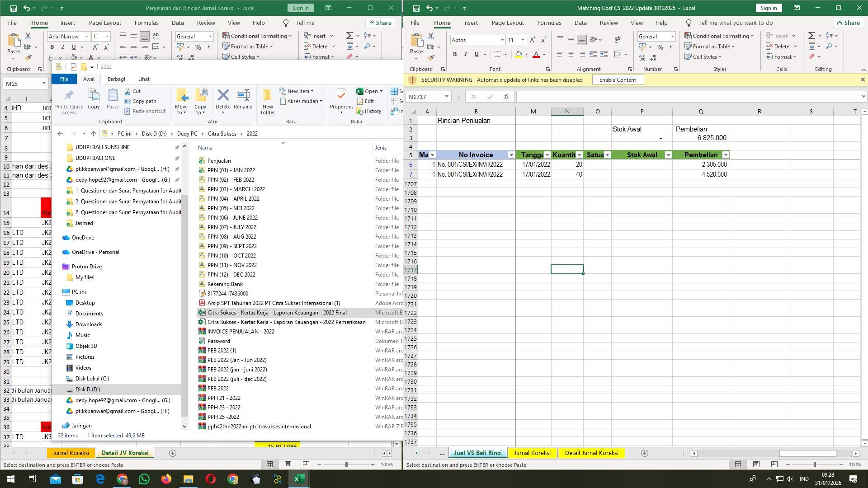The width and height of the screenshot is (868, 488).
Task: Toggle Italic formatting in the Font group
Action: [466, 54]
